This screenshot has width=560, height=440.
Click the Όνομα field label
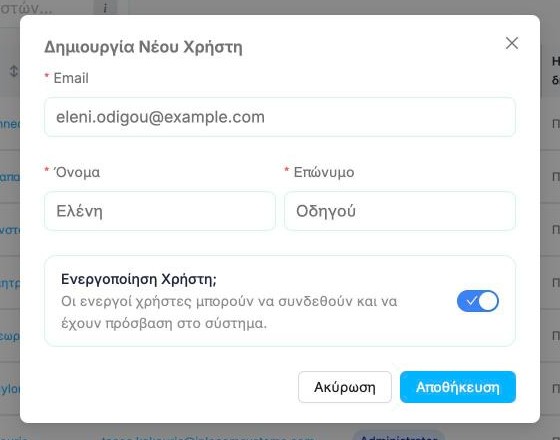pyautogui.click(x=76, y=172)
